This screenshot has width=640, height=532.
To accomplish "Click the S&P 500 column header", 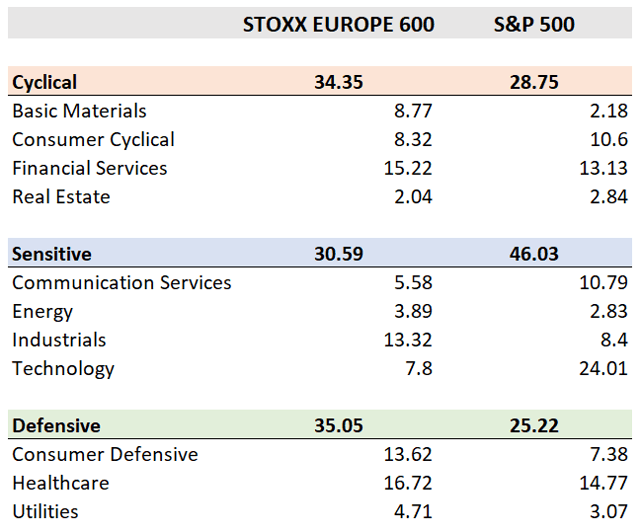I will (534, 24).
